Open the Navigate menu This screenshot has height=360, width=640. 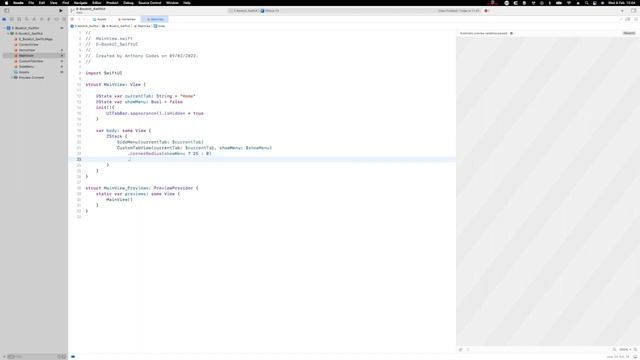tap(80, 3)
